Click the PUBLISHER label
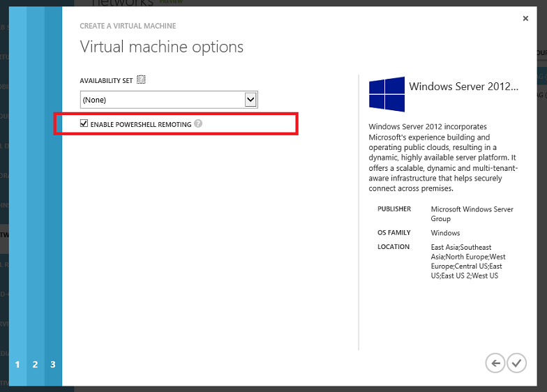 pos(394,209)
